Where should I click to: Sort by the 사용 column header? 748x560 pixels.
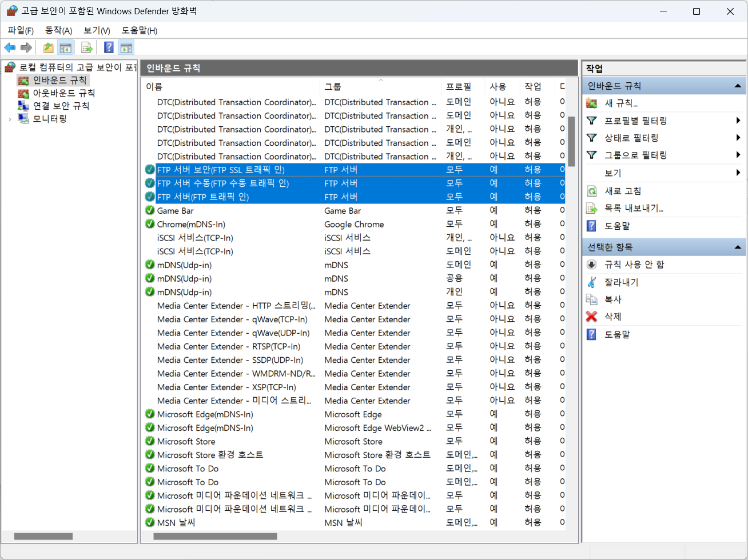click(x=503, y=86)
